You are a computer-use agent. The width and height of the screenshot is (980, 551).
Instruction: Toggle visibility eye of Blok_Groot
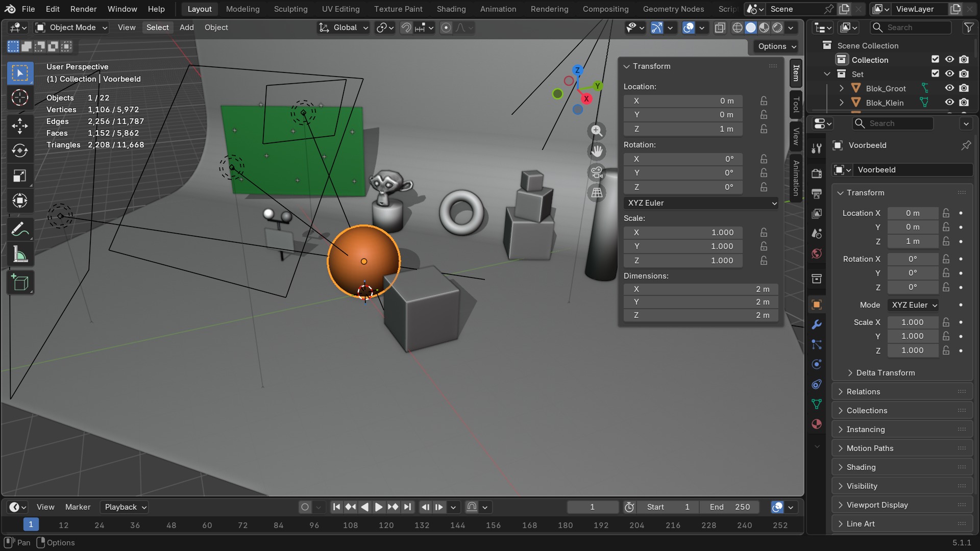tap(949, 88)
